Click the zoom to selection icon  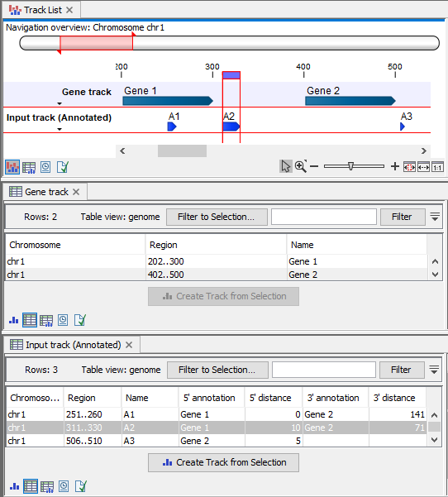(409, 167)
